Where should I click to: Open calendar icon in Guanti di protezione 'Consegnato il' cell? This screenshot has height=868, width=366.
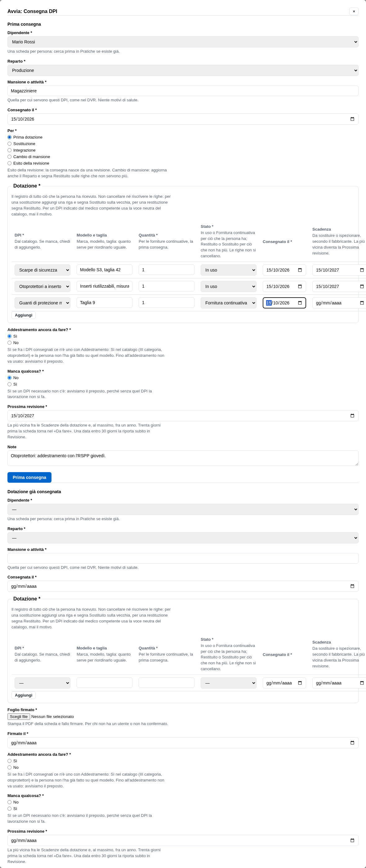click(x=300, y=303)
